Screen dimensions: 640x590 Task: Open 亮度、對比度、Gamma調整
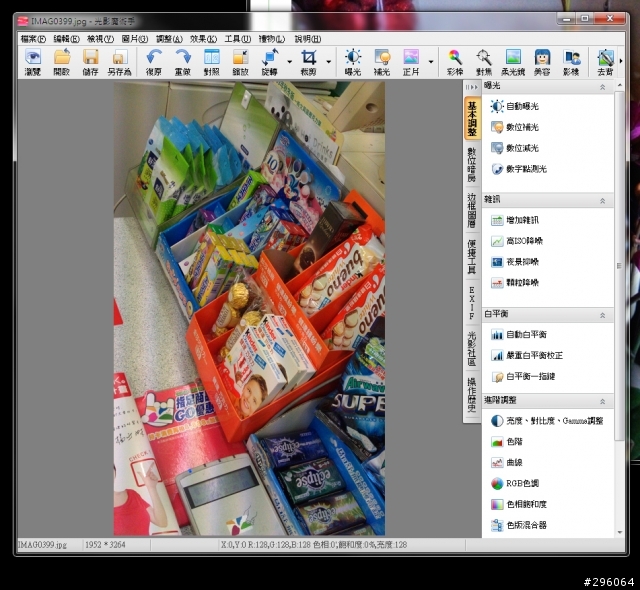(547, 421)
